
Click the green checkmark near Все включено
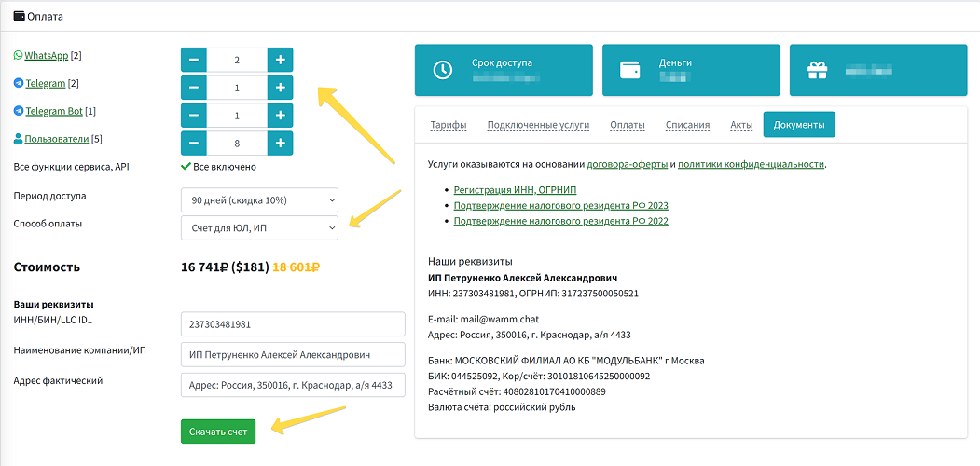tap(185, 167)
